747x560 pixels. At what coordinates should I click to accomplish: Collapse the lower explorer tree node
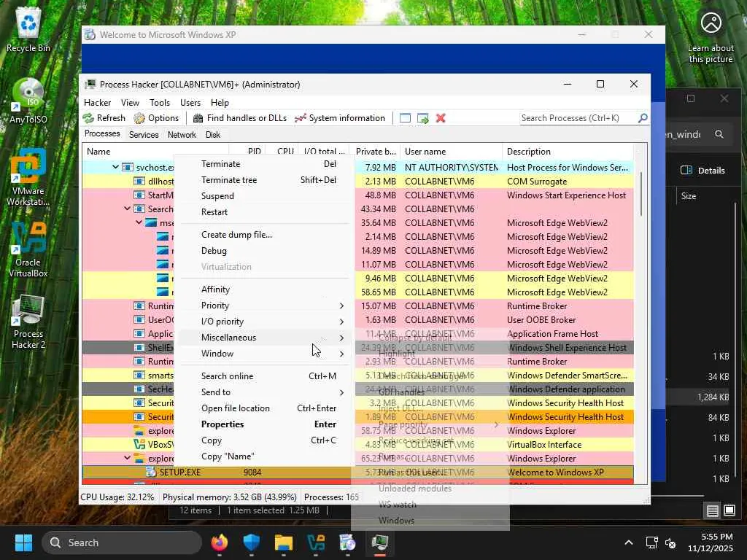point(127,458)
